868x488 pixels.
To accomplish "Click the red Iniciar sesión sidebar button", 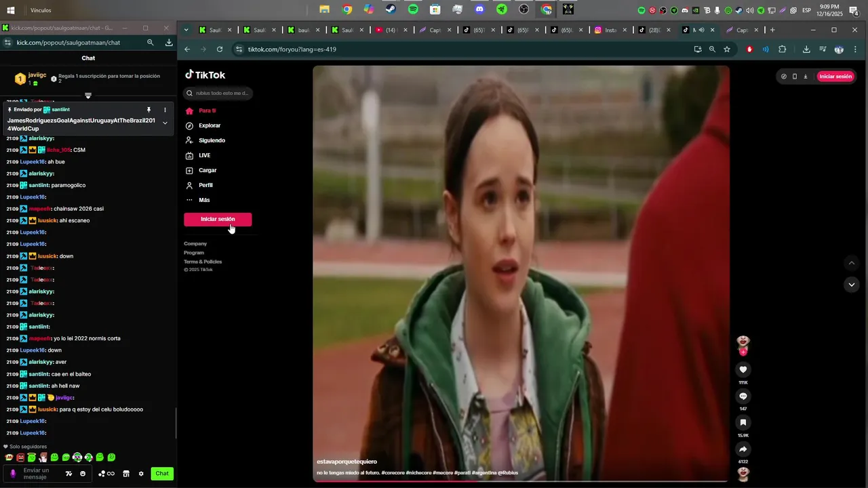I will tap(218, 219).
